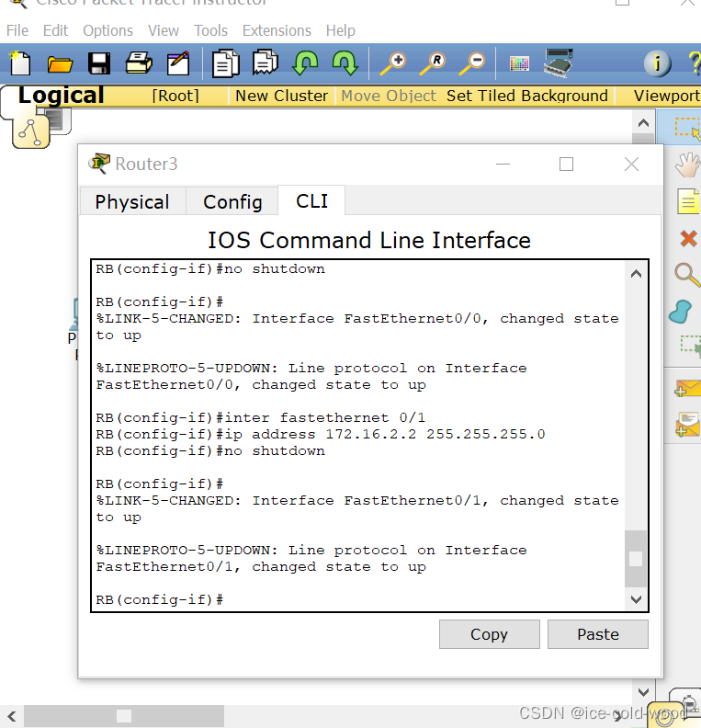Click the New file icon in toolbar
701x728 pixels.
(x=20, y=63)
